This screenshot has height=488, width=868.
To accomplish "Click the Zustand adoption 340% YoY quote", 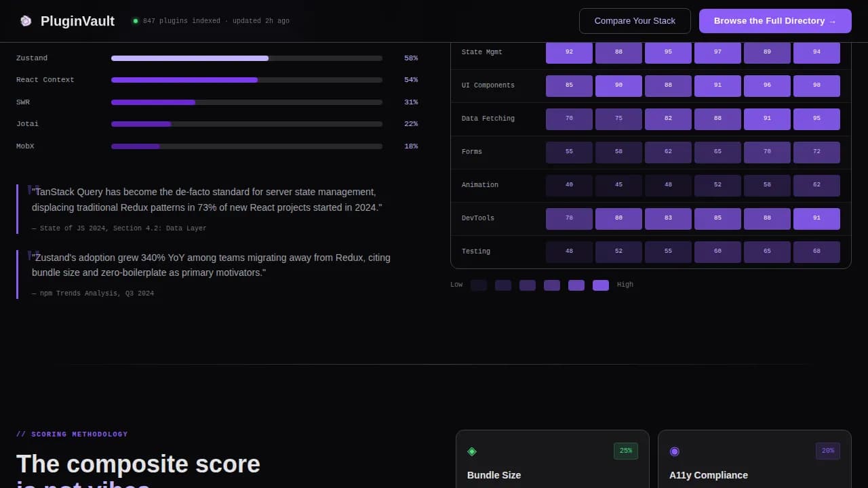I will click(x=211, y=265).
